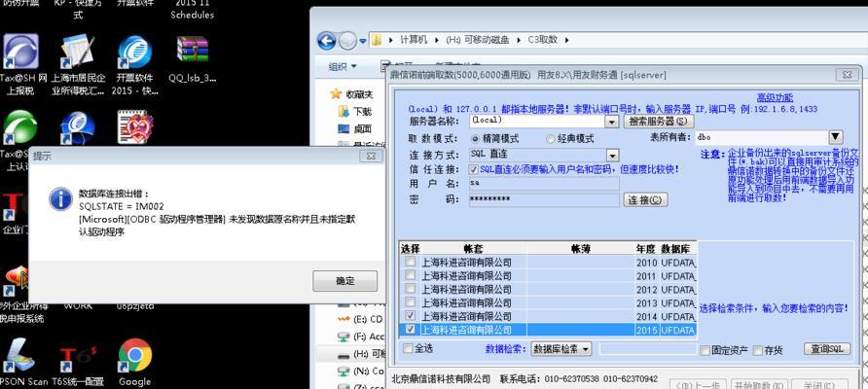Click the folder icon in Explorer address bar
868x389 pixels.
click(x=377, y=40)
